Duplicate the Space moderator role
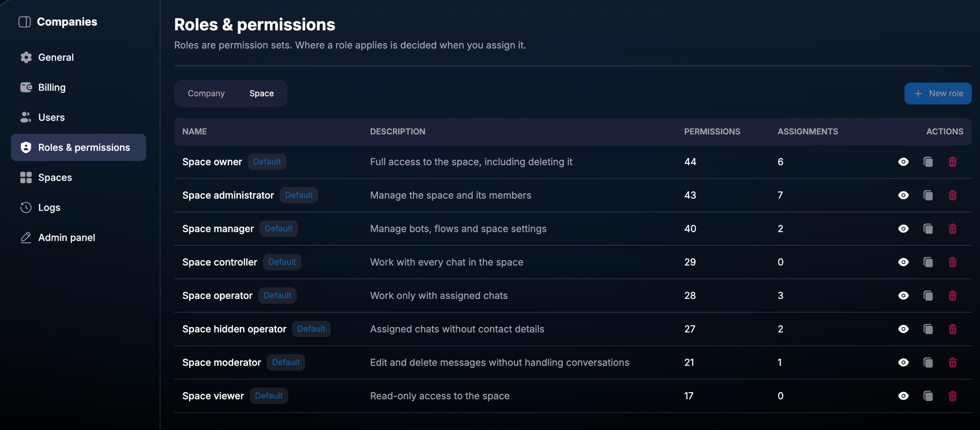 pyautogui.click(x=928, y=363)
